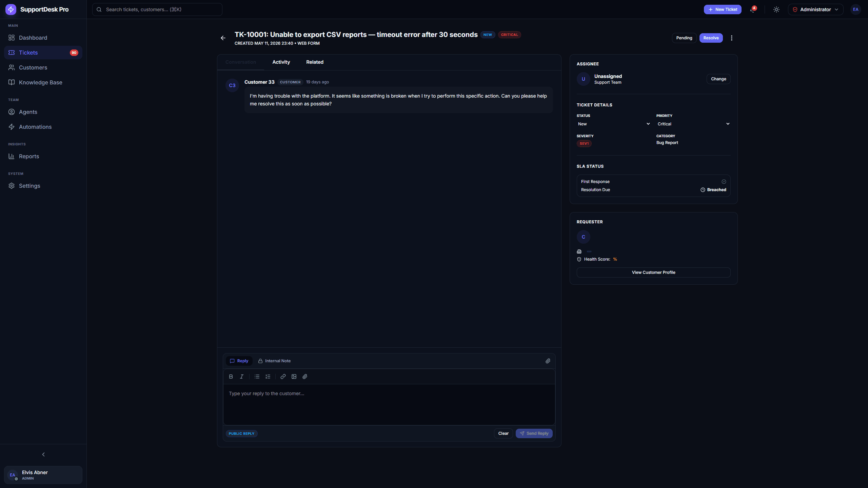This screenshot has width=868, height=488.
Task: Click the NEW badge in title
Action: pos(488,35)
